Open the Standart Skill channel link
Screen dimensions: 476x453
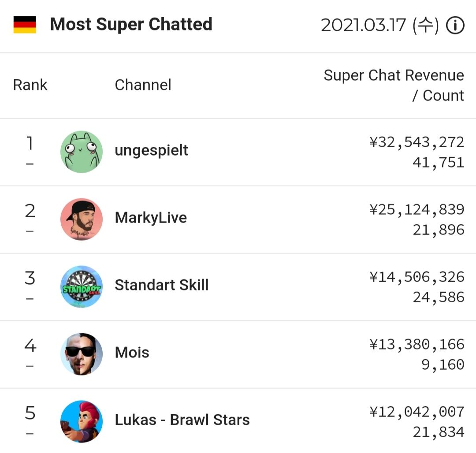(161, 285)
